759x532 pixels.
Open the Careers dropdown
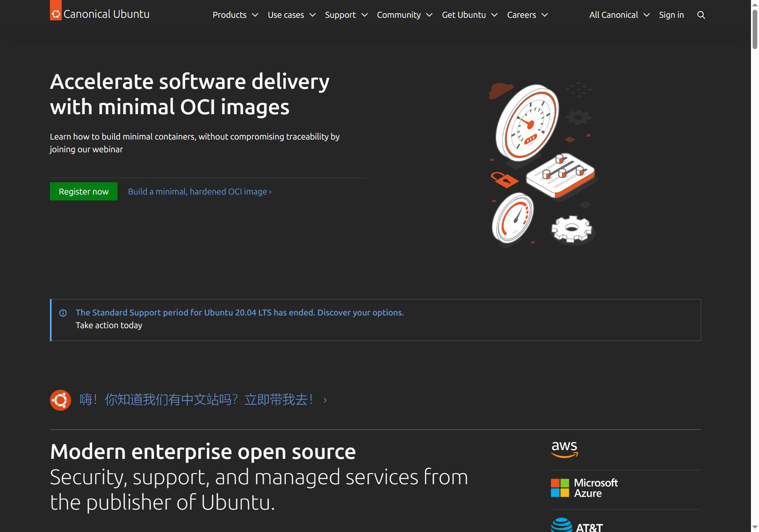(527, 15)
